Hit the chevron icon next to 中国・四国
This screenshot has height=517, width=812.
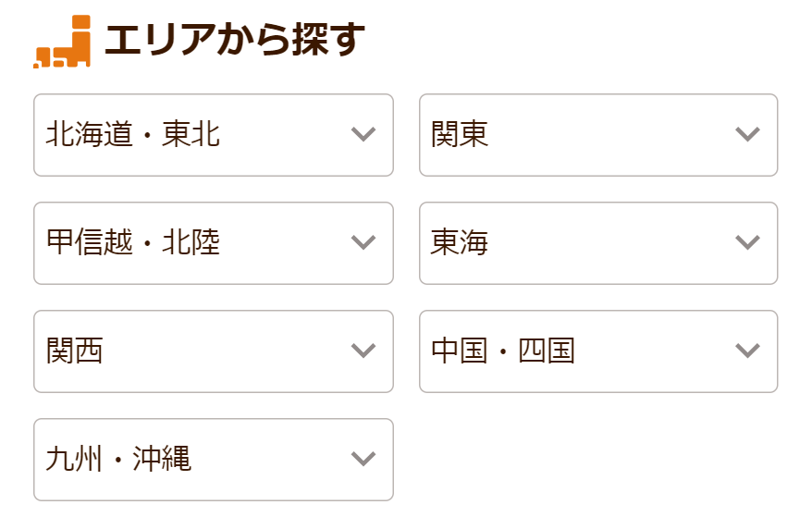click(747, 351)
